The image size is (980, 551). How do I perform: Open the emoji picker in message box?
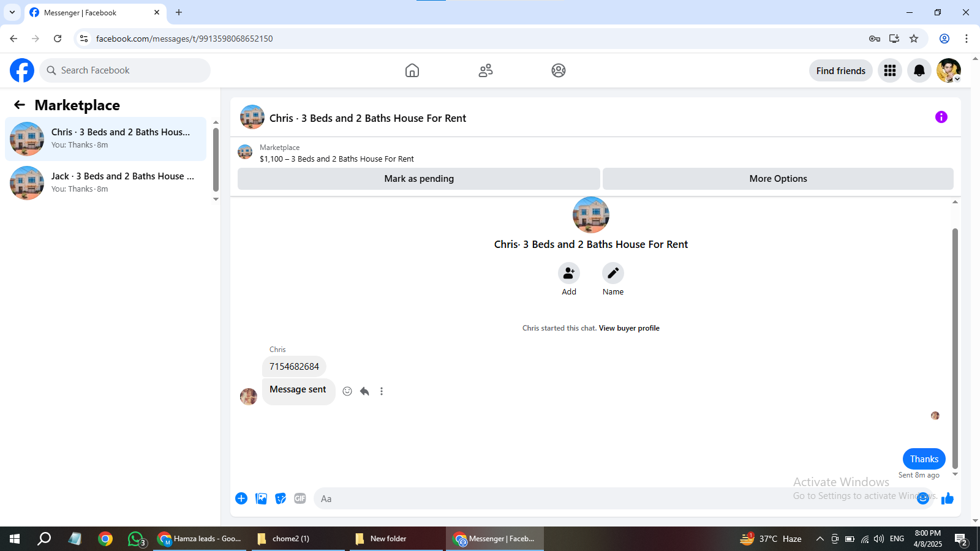(x=923, y=498)
